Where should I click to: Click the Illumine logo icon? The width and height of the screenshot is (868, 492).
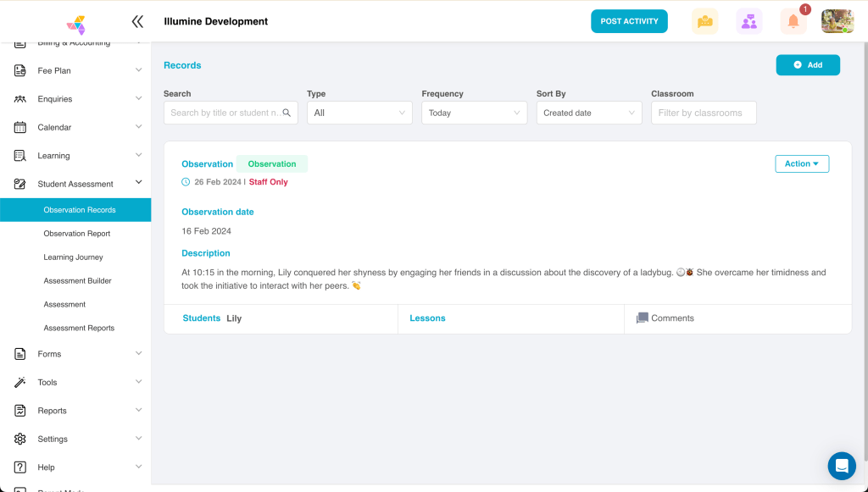[76, 24]
